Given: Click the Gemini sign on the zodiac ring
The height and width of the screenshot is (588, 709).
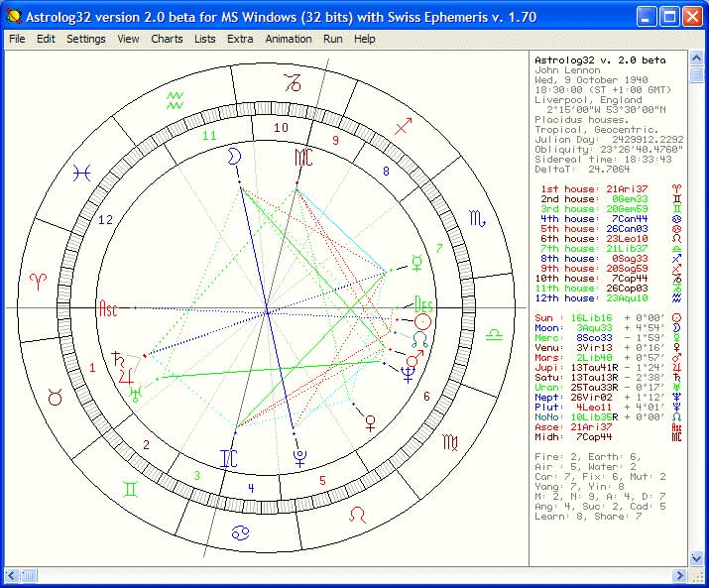Looking at the screenshot, I should pyautogui.click(x=130, y=490).
